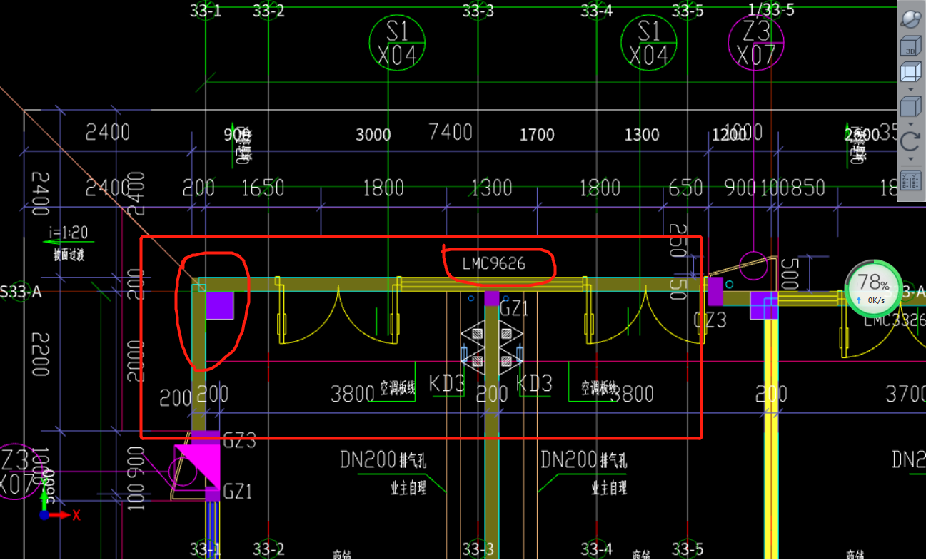Image resolution: width=926 pixels, height=560 pixels.
Task: Click the bottom 33-2 axis label
Action: click(268, 549)
